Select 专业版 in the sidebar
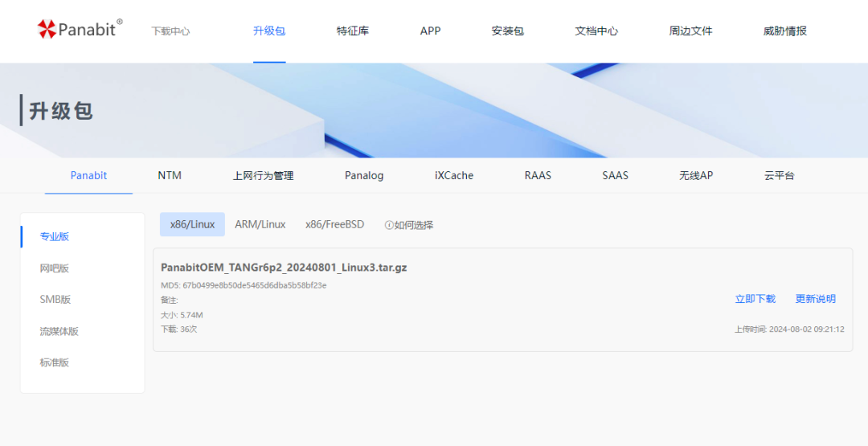This screenshot has height=446, width=868. coord(55,236)
